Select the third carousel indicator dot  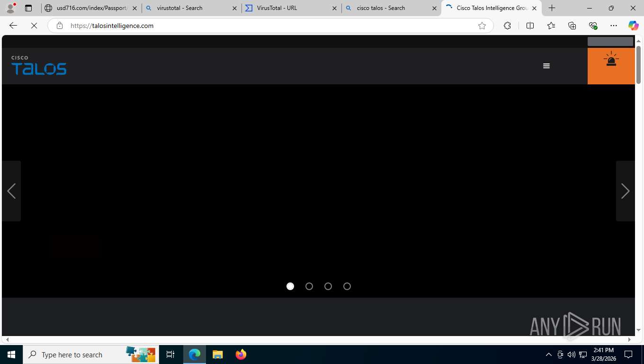tap(328, 286)
